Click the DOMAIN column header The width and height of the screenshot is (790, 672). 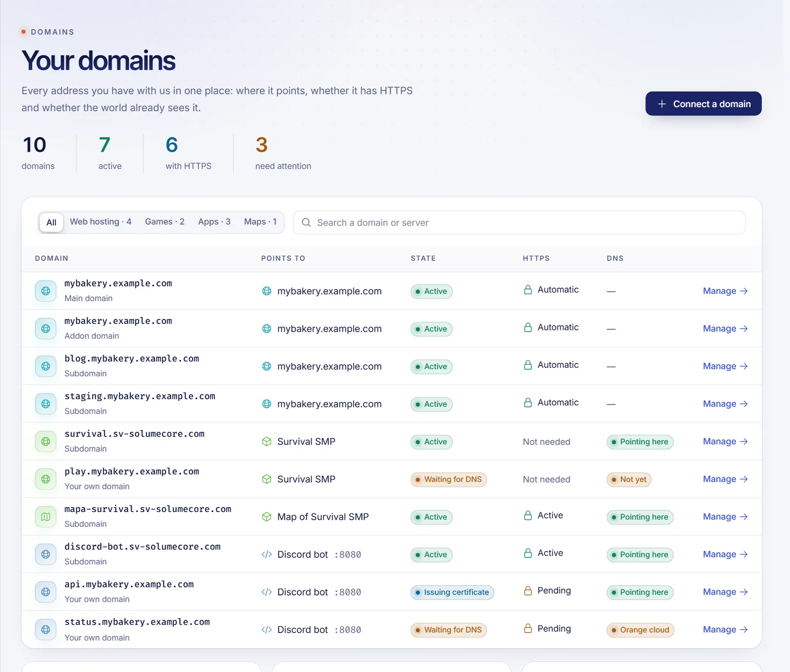(x=51, y=258)
